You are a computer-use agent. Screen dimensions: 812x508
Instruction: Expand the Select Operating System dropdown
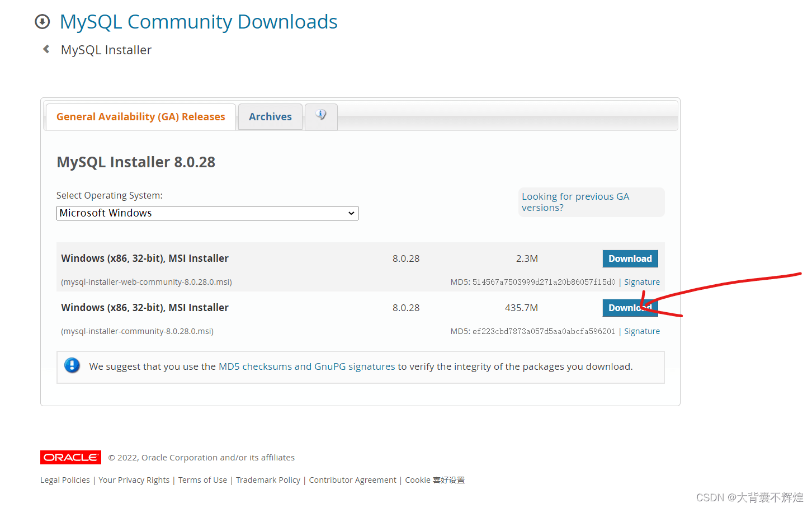(x=207, y=213)
